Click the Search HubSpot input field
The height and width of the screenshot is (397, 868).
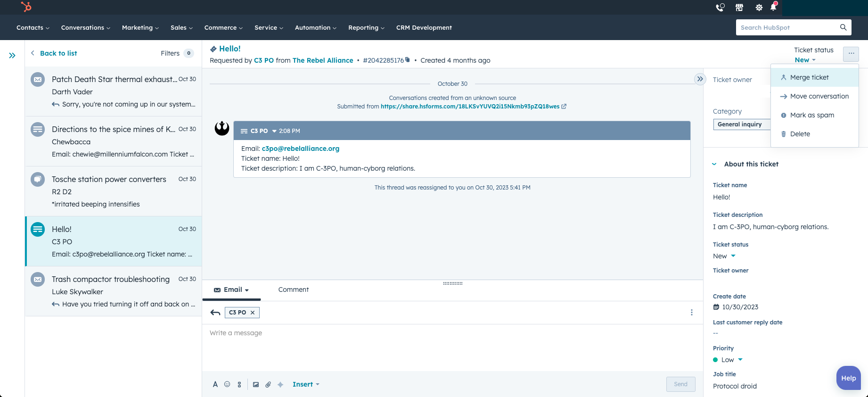tap(788, 27)
